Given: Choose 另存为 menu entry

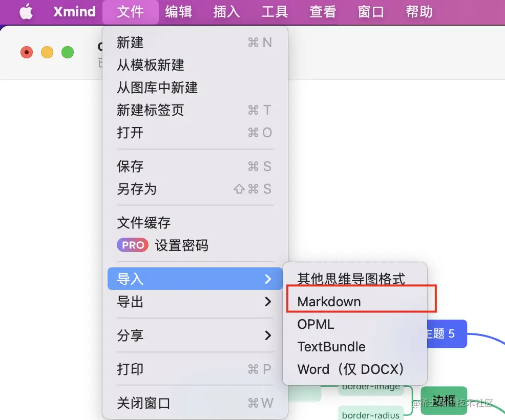Looking at the screenshot, I should (195, 189).
